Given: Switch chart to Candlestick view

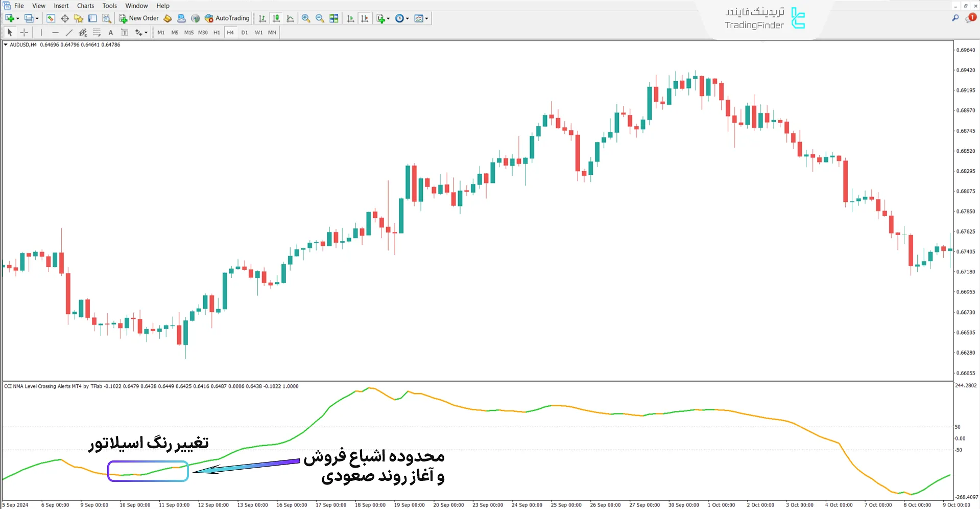Looking at the screenshot, I should pos(276,18).
